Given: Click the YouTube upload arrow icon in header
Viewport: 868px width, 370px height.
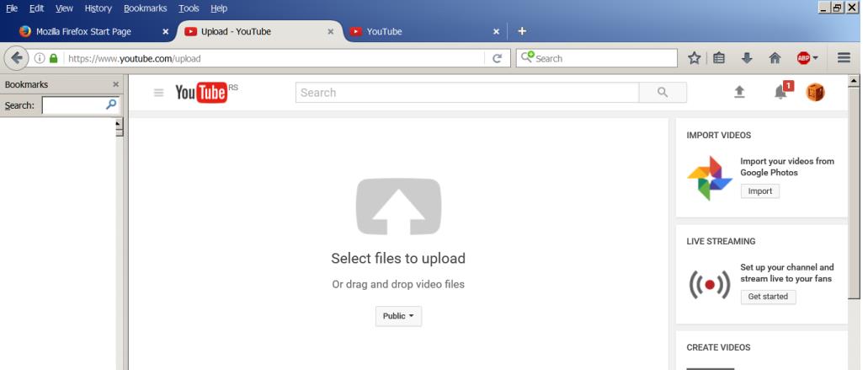Looking at the screenshot, I should [739, 93].
